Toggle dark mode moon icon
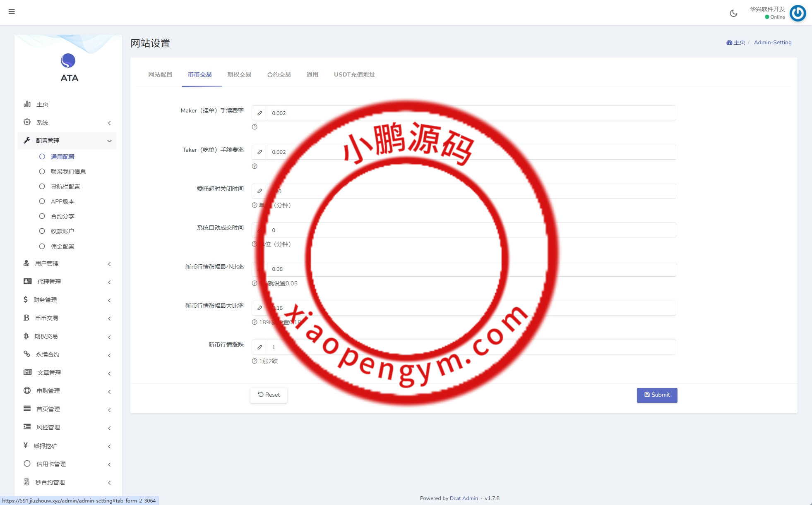 (733, 13)
